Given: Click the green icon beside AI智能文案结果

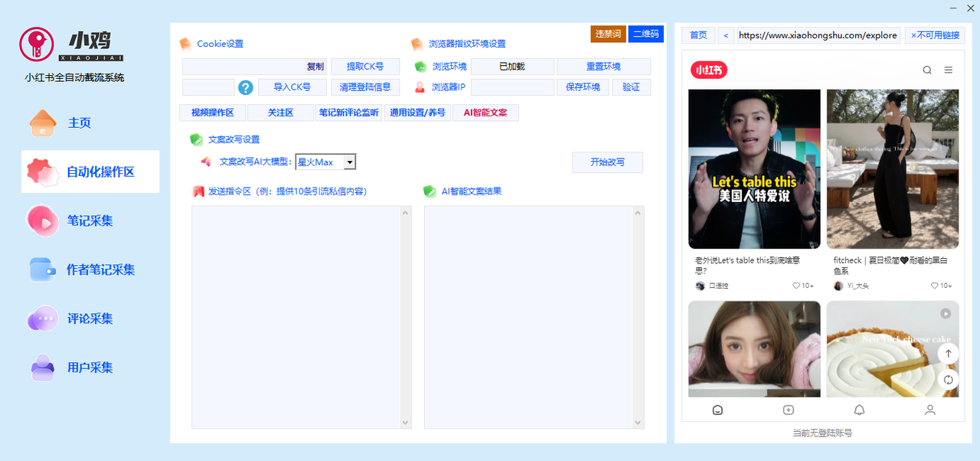Looking at the screenshot, I should pyautogui.click(x=430, y=191).
